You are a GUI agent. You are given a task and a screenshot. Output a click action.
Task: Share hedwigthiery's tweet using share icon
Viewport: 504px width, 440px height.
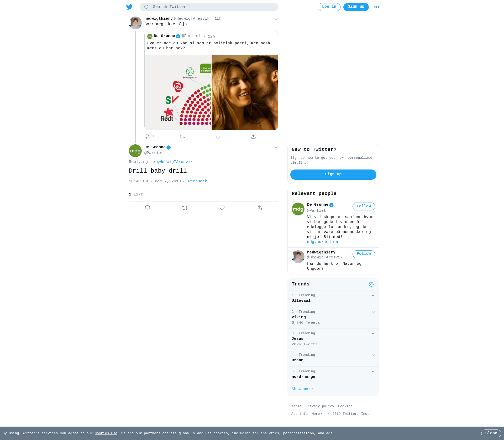(x=253, y=136)
